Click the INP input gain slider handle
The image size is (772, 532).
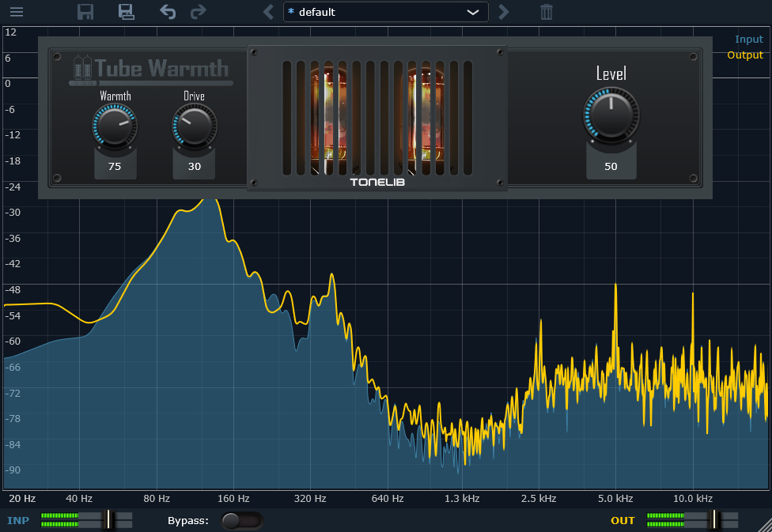pos(108,519)
